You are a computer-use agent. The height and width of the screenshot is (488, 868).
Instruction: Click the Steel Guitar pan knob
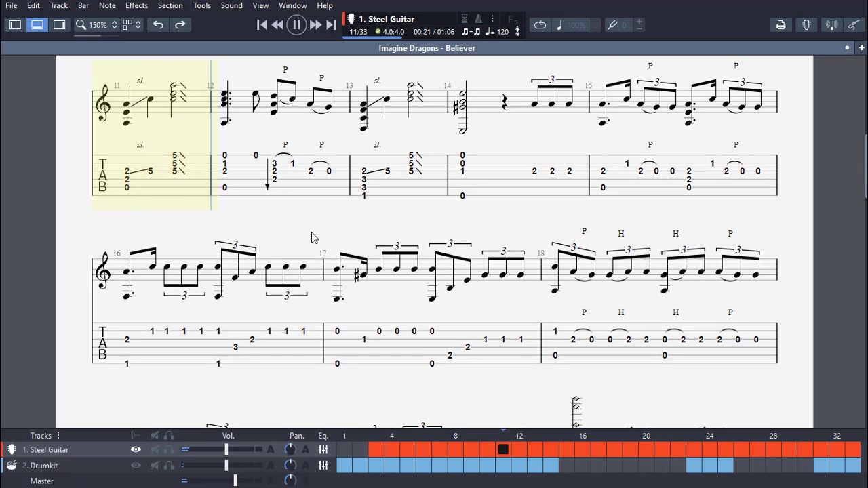pyautogui.click(x=290, y=449)
